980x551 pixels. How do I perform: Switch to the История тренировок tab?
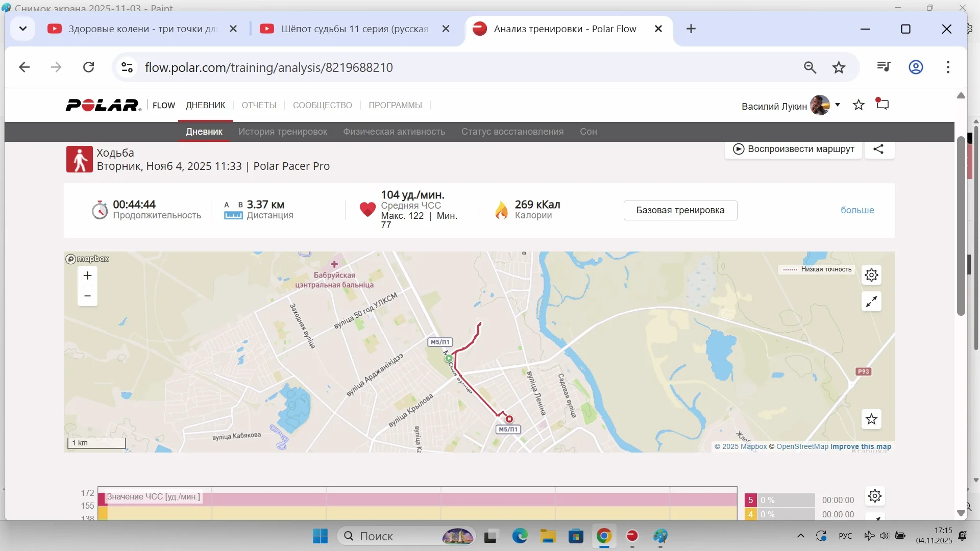click(x=283, y=132)
